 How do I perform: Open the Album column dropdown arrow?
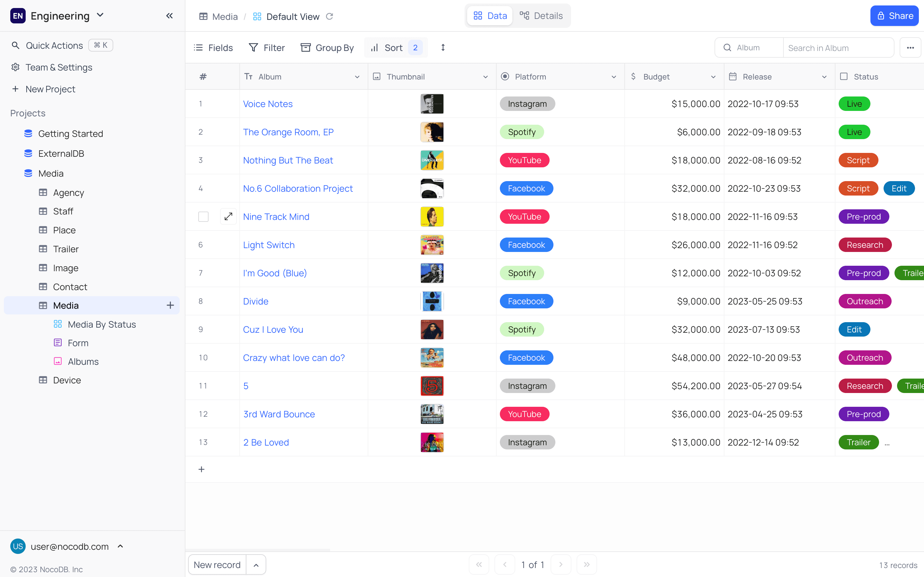[x=357, y=77]
